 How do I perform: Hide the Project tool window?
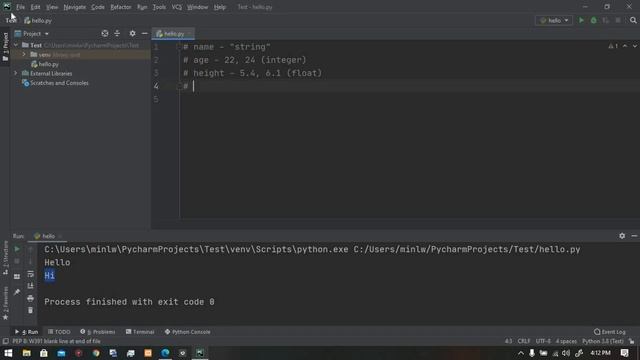click(x=144, y=33)
